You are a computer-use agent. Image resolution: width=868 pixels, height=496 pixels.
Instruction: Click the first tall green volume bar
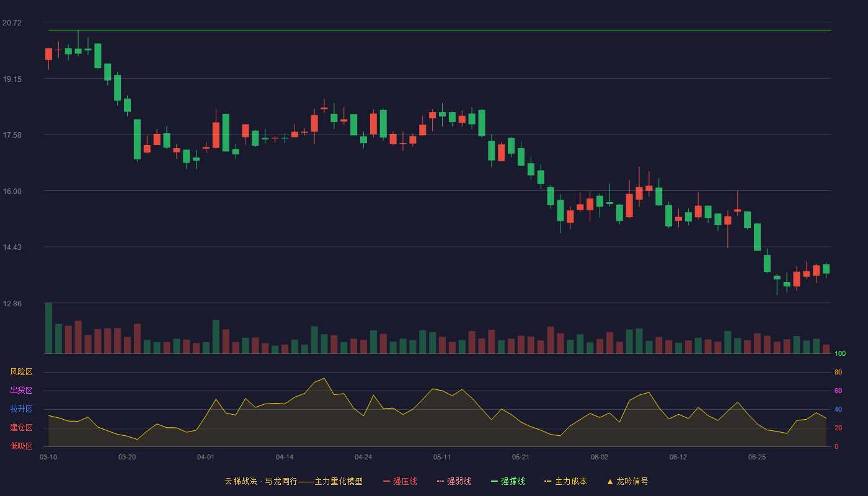[x=48, y=328]
